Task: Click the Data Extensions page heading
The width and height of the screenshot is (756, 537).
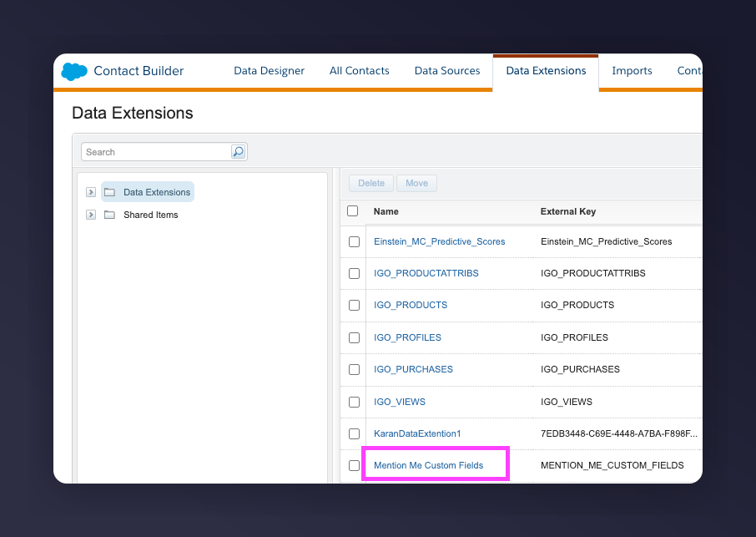Action: [132, 113]
